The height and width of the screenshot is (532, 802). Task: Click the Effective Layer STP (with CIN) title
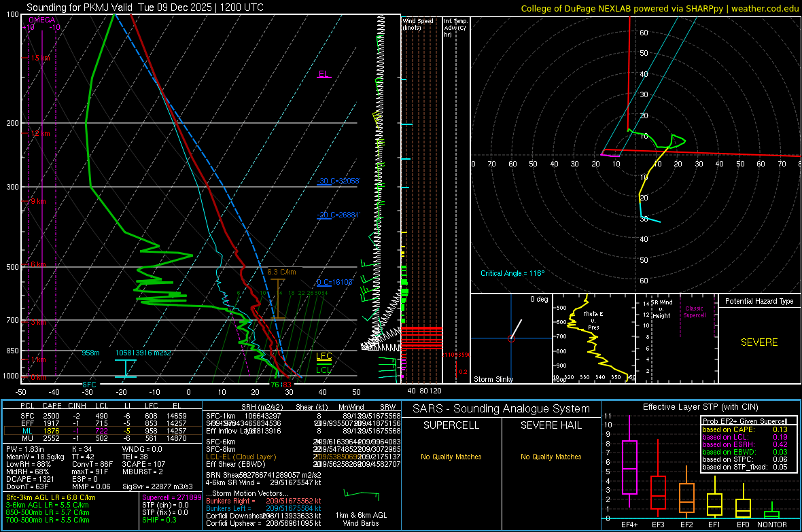click(700, 407)
